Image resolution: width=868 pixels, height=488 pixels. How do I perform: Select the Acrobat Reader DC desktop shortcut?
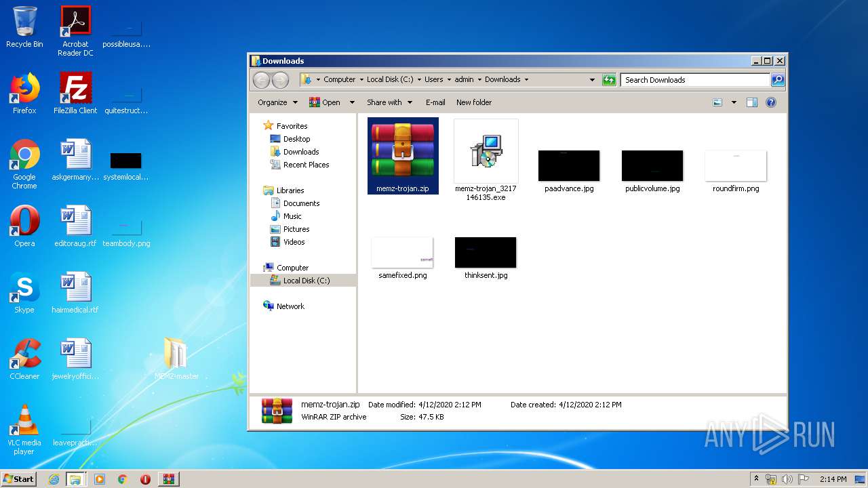75,31
